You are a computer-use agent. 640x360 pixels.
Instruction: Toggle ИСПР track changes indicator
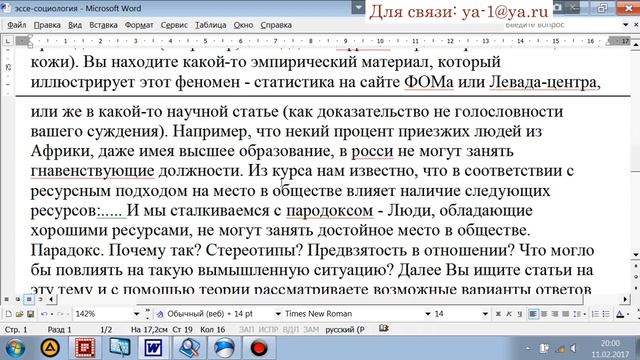pos(268,329)
